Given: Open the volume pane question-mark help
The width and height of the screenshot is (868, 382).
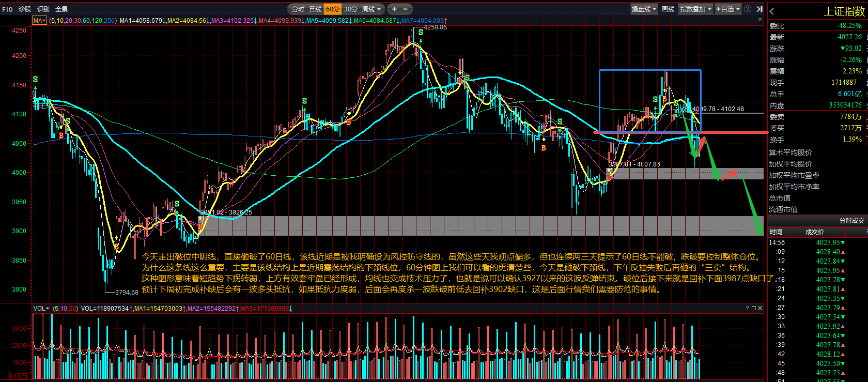Looking at the screenshot, I should pyautogui.click(x=747, y=308).
